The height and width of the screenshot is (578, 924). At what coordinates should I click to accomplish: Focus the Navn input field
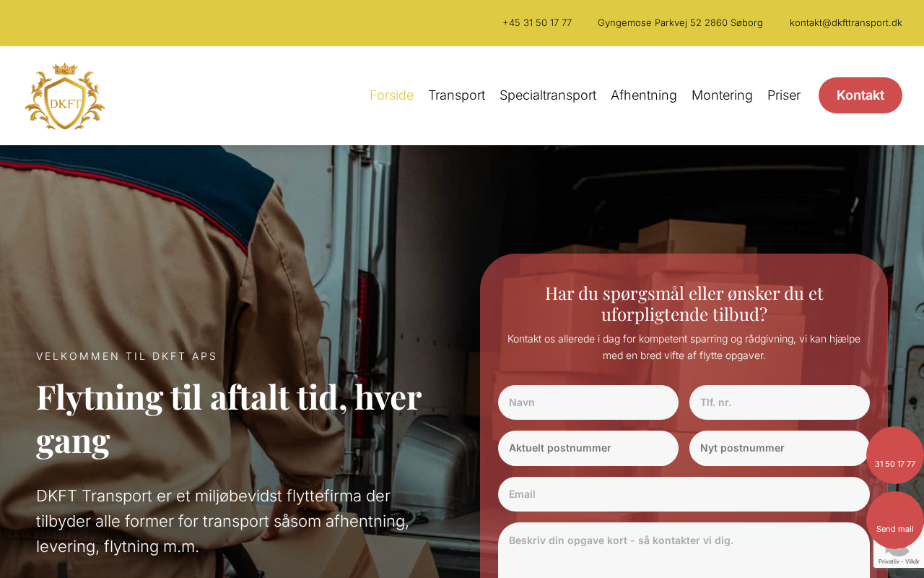588,402
